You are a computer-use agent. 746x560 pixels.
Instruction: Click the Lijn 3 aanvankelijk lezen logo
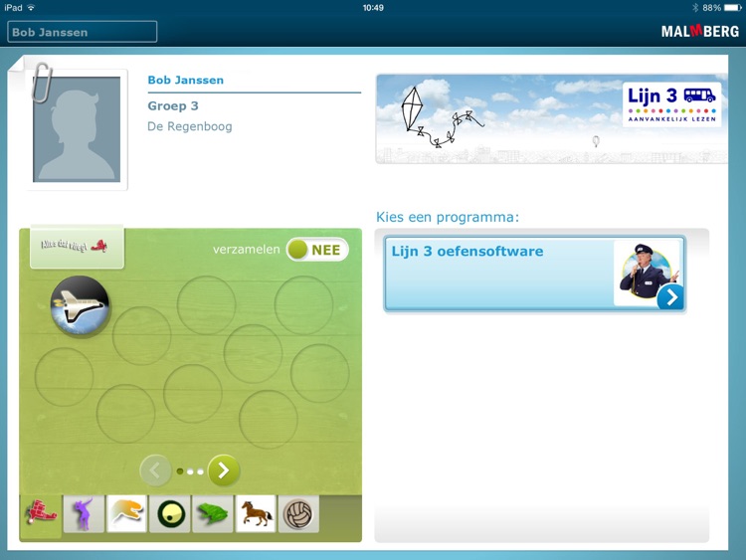[671, 104]
